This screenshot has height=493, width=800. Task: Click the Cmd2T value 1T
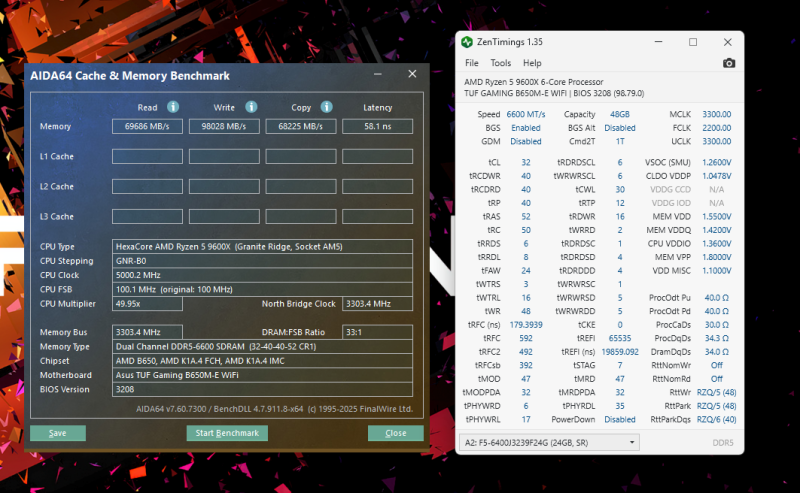coord(620,141)
